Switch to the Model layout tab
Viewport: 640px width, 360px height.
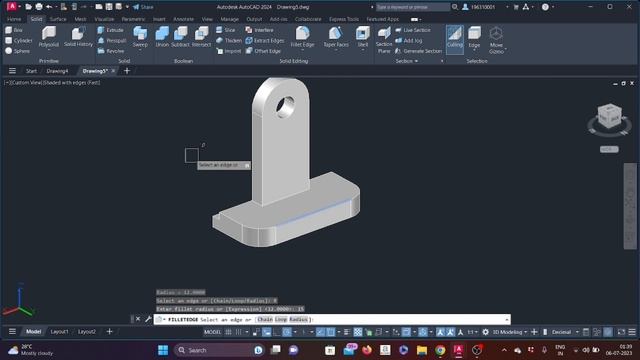[33, 332]
